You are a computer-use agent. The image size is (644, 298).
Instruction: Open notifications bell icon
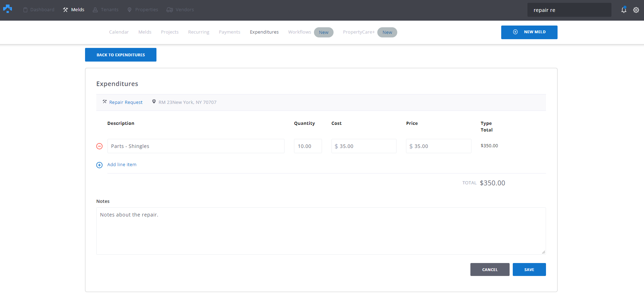(x=624, y=10)
